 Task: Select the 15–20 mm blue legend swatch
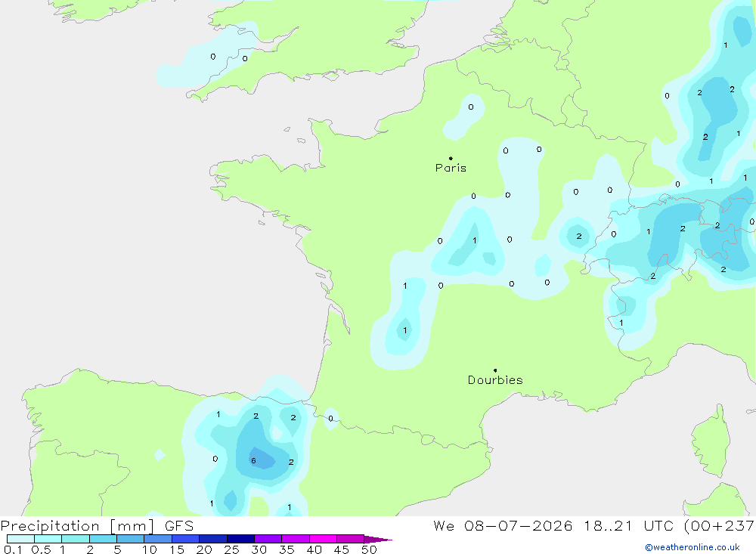(186, 539)
